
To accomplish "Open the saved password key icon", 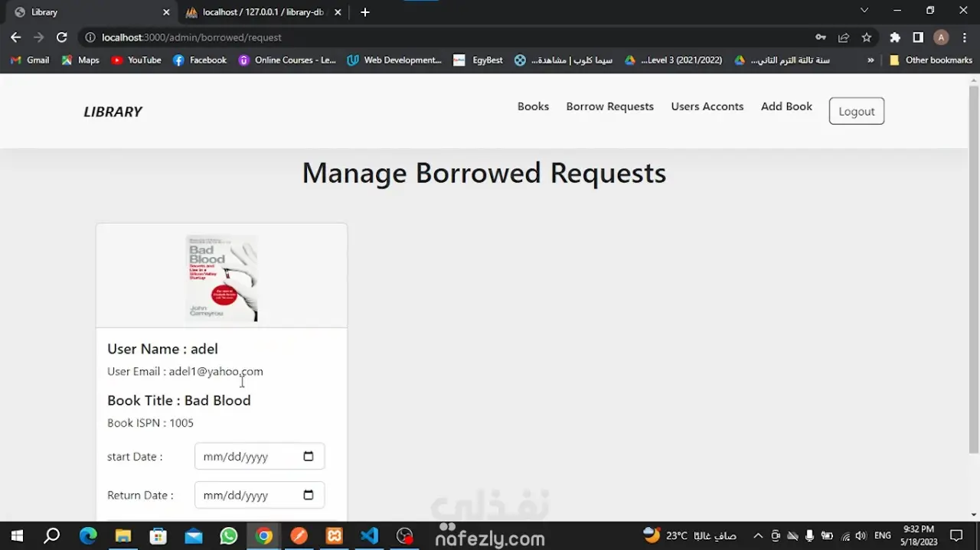I will point(821,37).
